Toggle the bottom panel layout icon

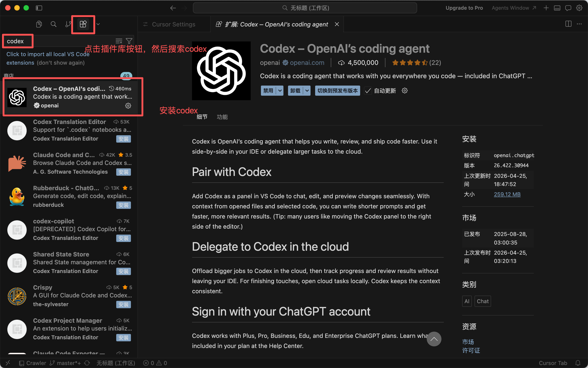(x=557, y=8)
